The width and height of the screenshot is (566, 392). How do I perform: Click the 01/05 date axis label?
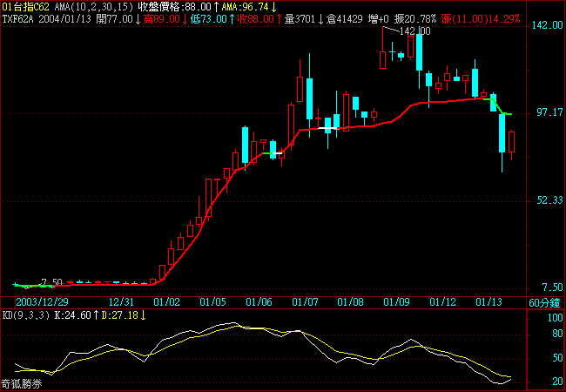[x=212, y=301]
